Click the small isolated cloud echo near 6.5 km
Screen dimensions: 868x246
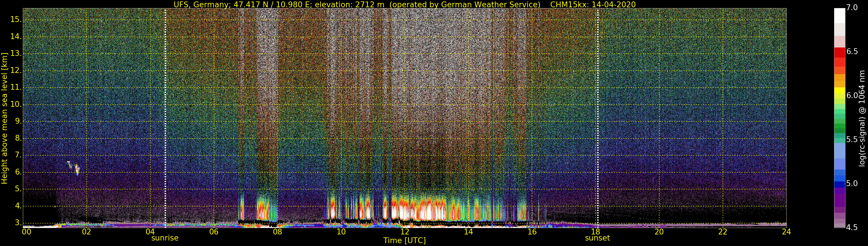coord(73,168)
